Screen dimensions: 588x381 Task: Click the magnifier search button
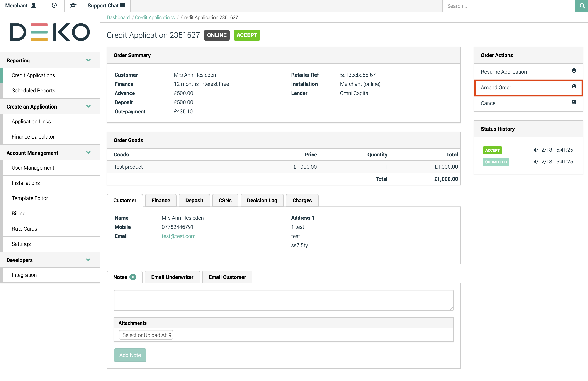click(x=582, y=6)
